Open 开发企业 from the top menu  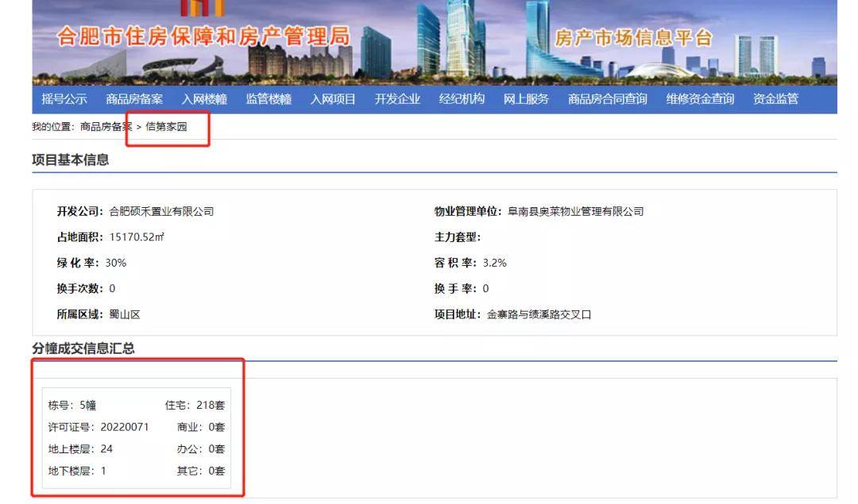[x=397, y=99]
